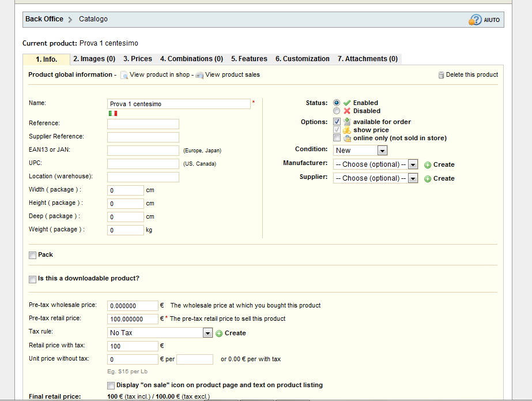Click the Catalogo breadcrumb link
Image resolution: width=532 pixels, height=401 pixels.
tap(93, 19)
